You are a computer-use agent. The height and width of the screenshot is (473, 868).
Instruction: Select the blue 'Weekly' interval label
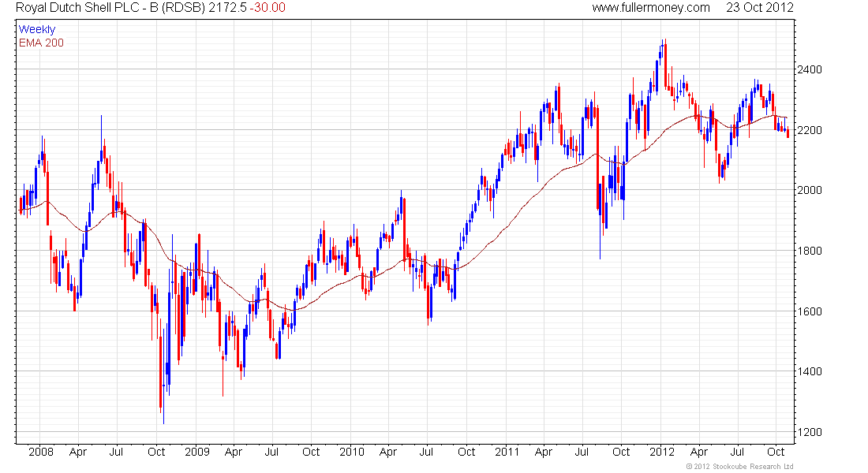click(x=37, y=29)
